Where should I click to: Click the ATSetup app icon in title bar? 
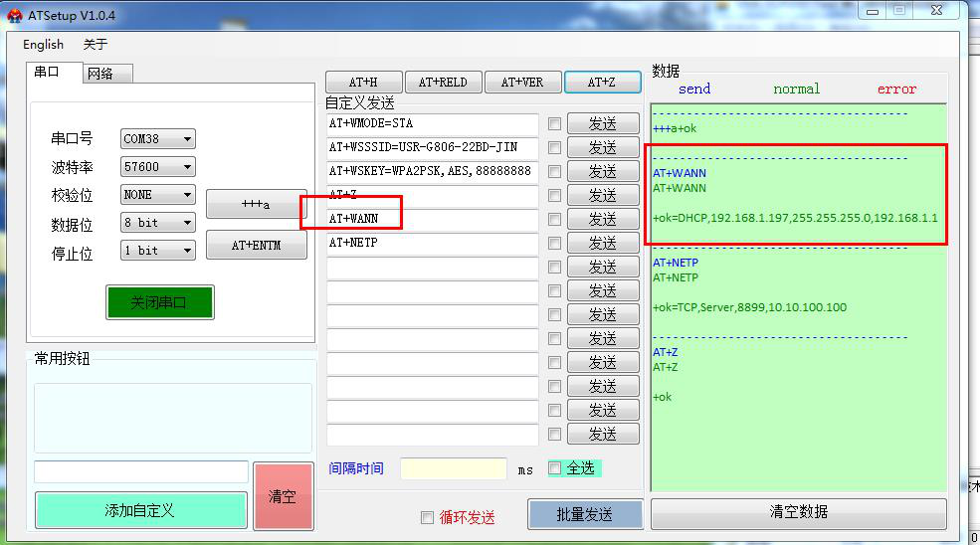[x=14, y=15]
